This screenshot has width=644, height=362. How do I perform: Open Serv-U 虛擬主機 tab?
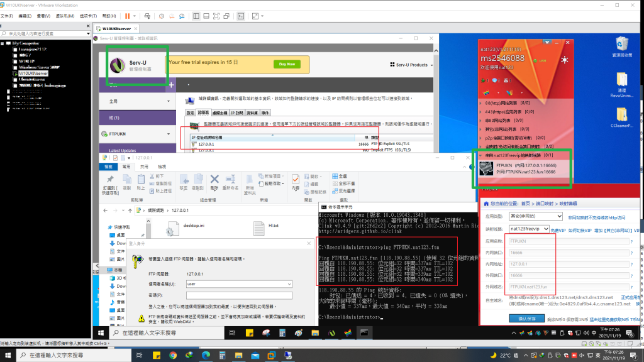[x=219, y=113]
